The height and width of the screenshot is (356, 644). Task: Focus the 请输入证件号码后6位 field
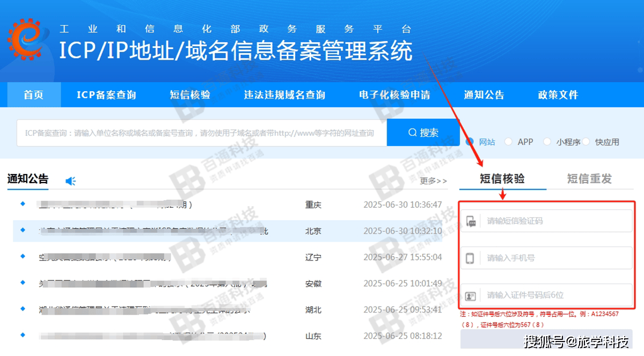[547, 295]
